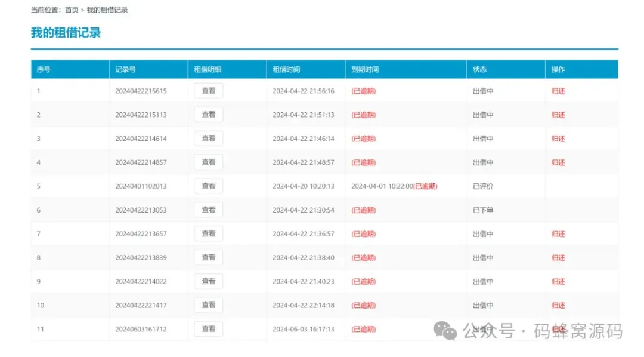The height and width of the screenshot is (357, 644).
Task: Click rental time 2024-04-22 21:40:23
Action: (x=304, y=282)
